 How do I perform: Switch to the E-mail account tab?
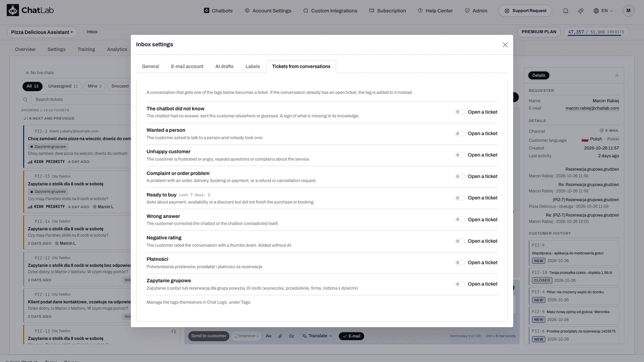click(187, 67)
